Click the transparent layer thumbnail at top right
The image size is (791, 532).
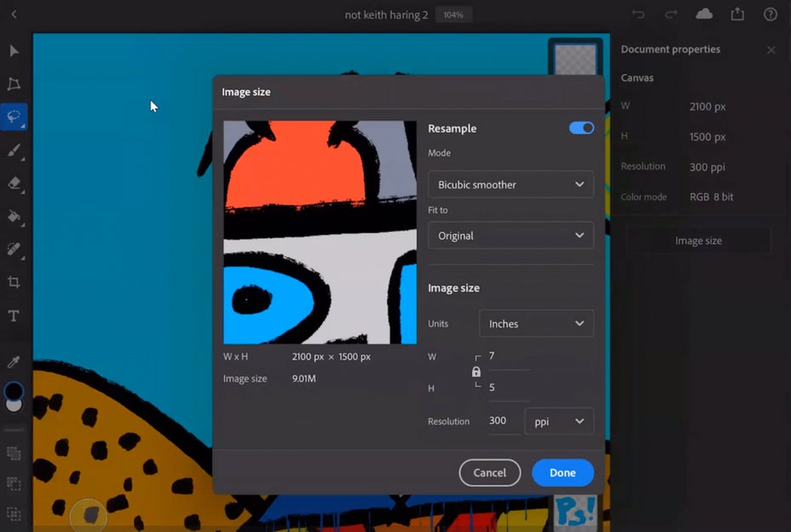coord(576,59)
